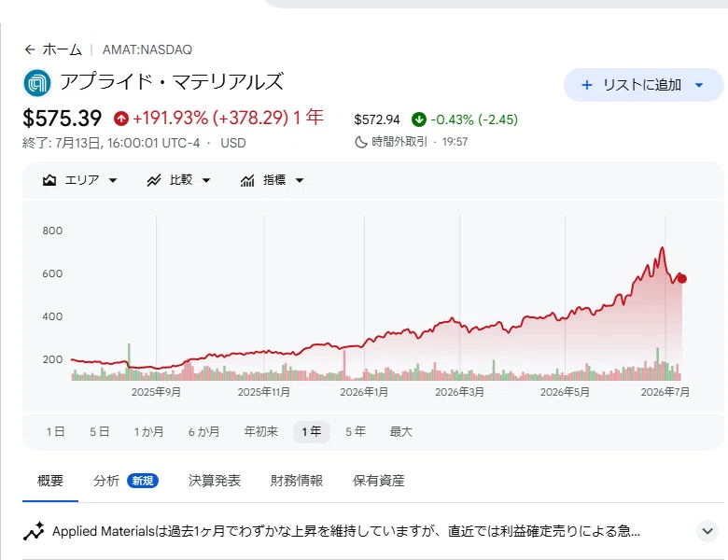Select the 6か月 time range
This screenshot has width=728, height=560.
pyautogui.click(x=203, y=432)
